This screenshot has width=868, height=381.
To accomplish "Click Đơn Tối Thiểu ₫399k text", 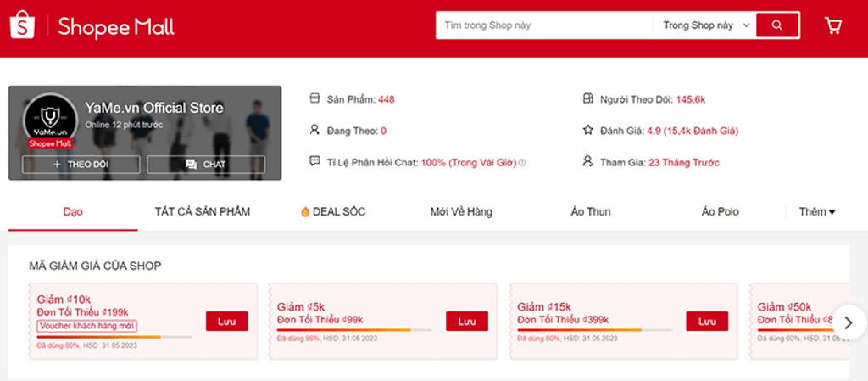I will [x=563, y=320].
